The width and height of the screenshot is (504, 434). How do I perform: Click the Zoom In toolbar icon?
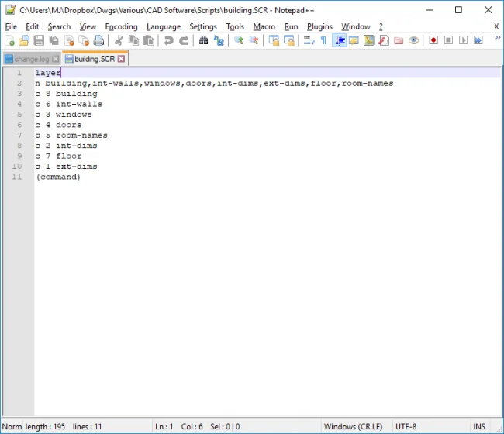(x=239, y=40)
